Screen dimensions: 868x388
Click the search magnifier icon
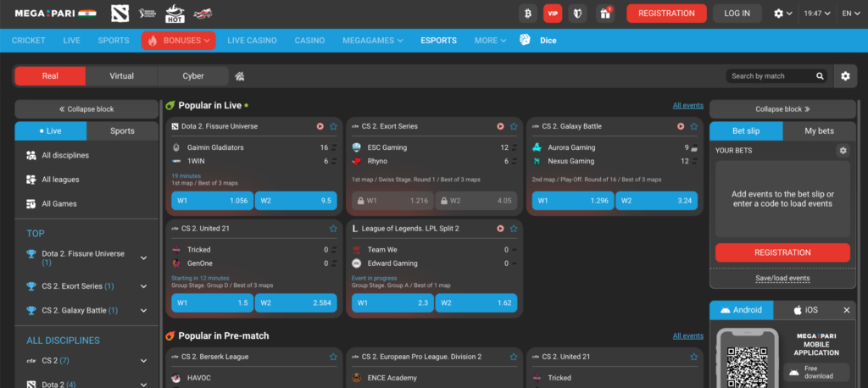click(820, 76)
